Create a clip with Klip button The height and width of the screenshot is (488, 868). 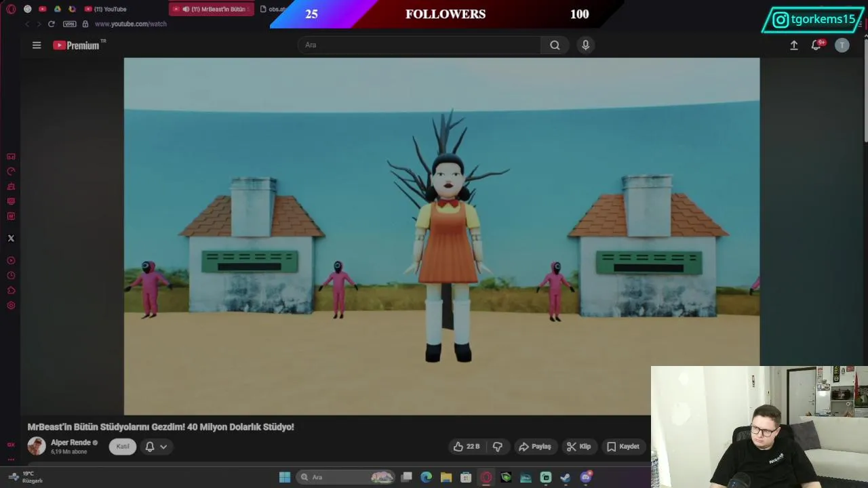[x=578, y=447]
